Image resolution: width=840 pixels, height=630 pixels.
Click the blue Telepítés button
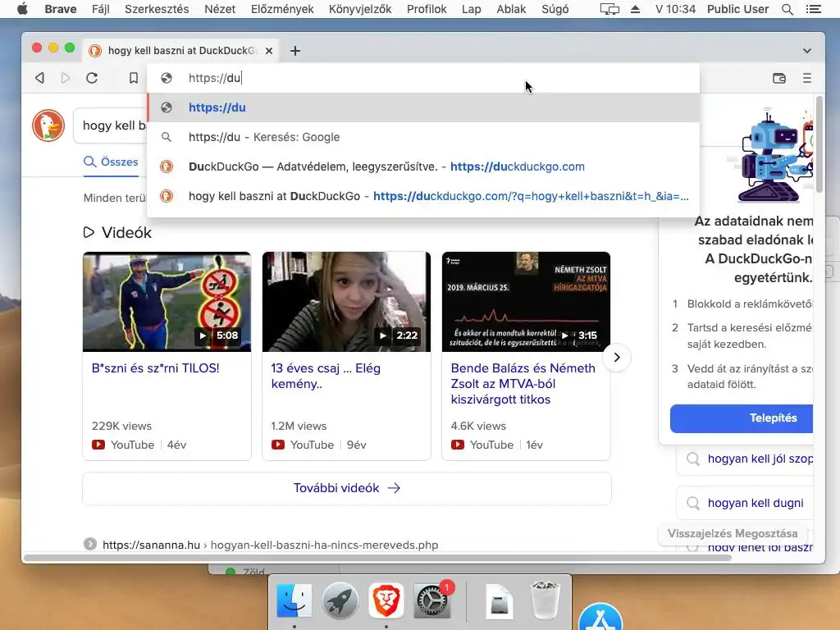(742, 418)
